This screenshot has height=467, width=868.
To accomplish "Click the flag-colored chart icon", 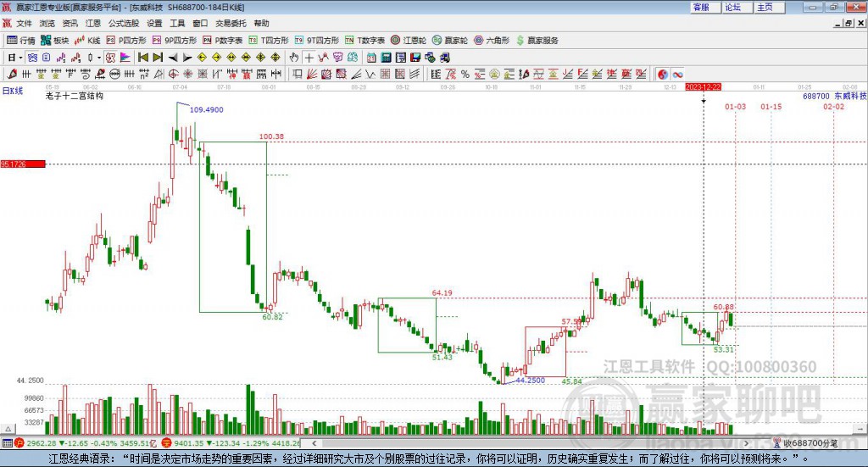I will point(125,58).
